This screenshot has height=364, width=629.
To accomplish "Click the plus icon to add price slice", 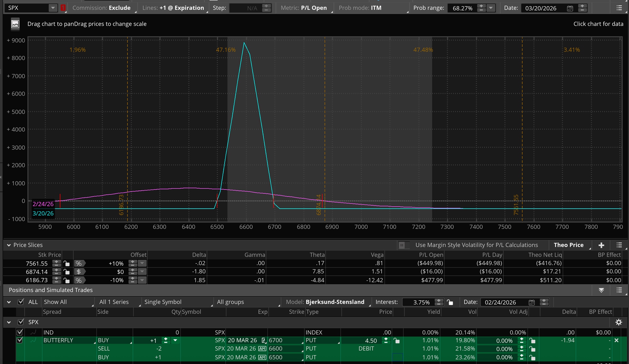I will click(x=601, y=245).
